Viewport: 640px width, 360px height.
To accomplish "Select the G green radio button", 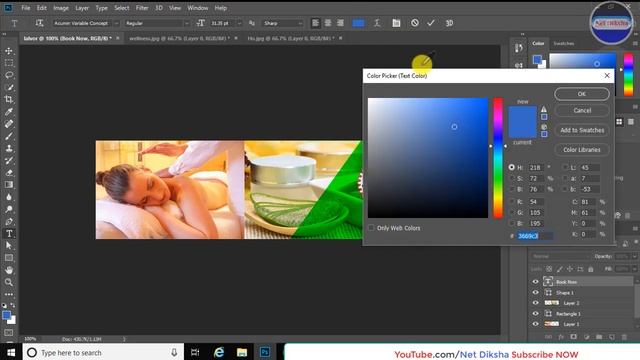I will (511, 213).
